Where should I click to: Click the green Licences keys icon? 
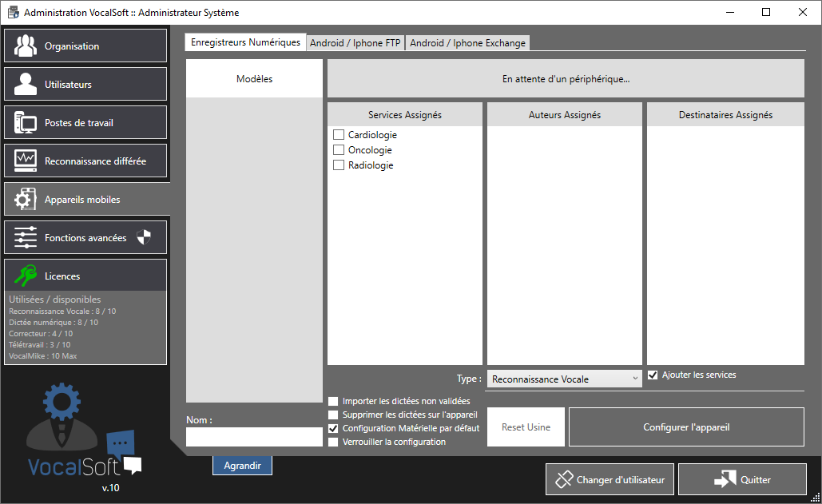tap(26, 276)
